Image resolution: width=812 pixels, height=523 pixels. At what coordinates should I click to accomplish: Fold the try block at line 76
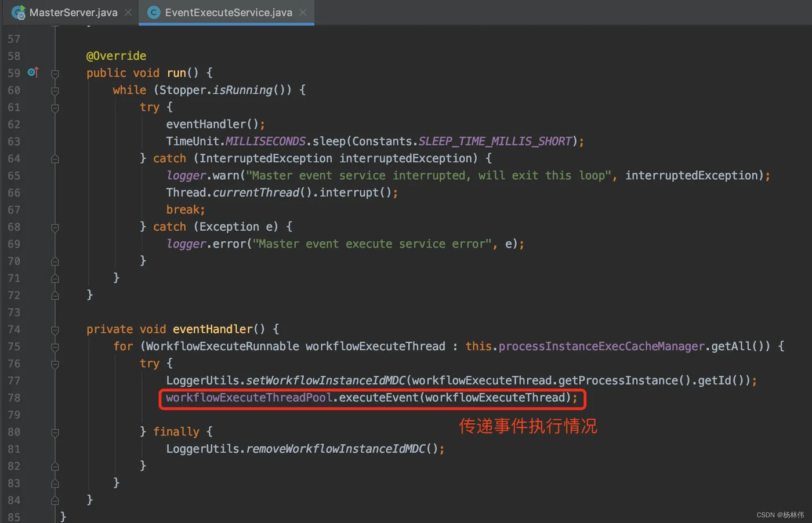(55, 364)
